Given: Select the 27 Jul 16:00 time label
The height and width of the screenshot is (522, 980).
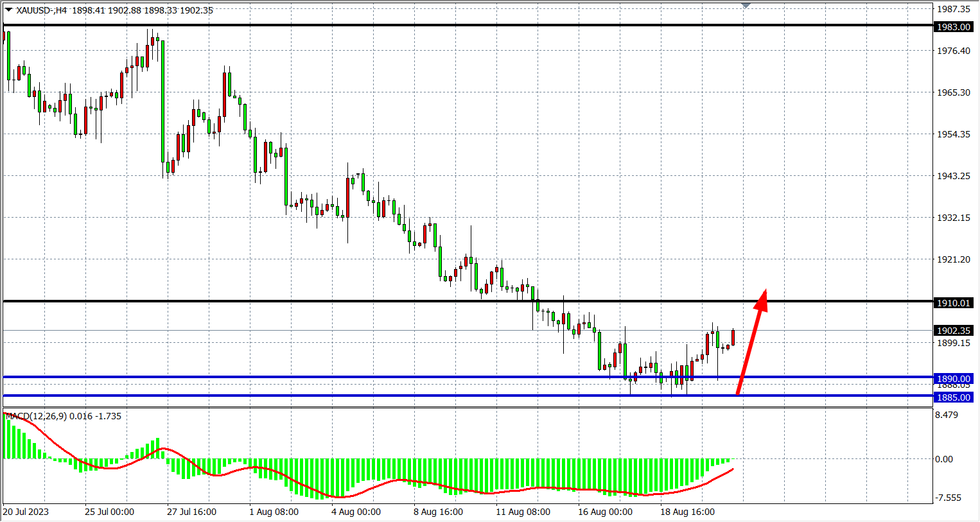Looking at the screenshot, I should click(191, 512).
